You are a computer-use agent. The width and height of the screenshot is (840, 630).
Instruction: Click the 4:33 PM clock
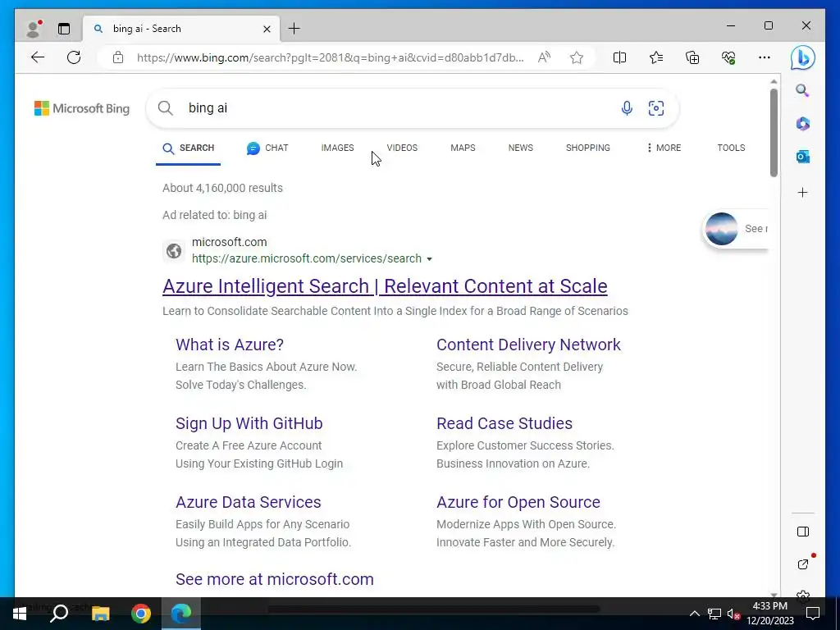pyautogui.click(x=769, y=606)
